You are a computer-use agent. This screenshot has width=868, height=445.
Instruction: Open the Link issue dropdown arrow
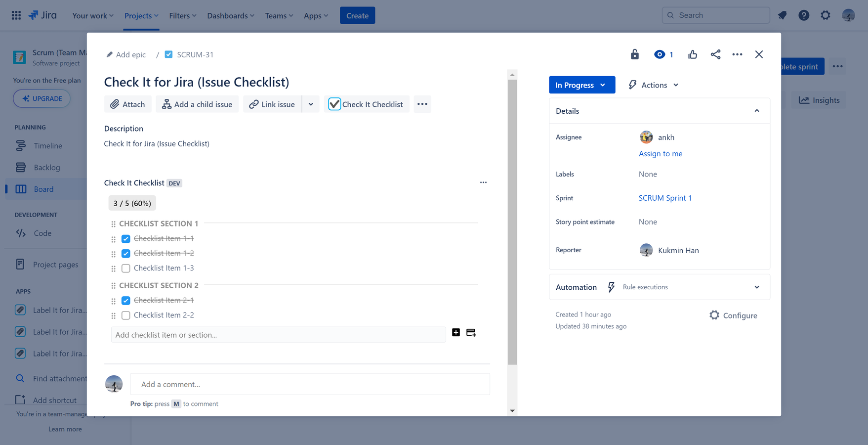pyautogui.click(x=311, y=104)
